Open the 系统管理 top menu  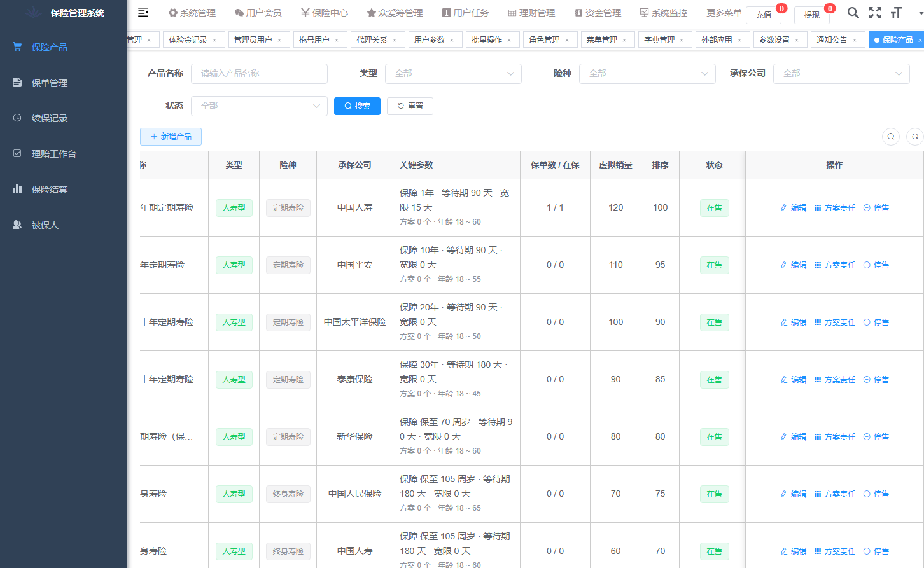[x=192, y=13]
